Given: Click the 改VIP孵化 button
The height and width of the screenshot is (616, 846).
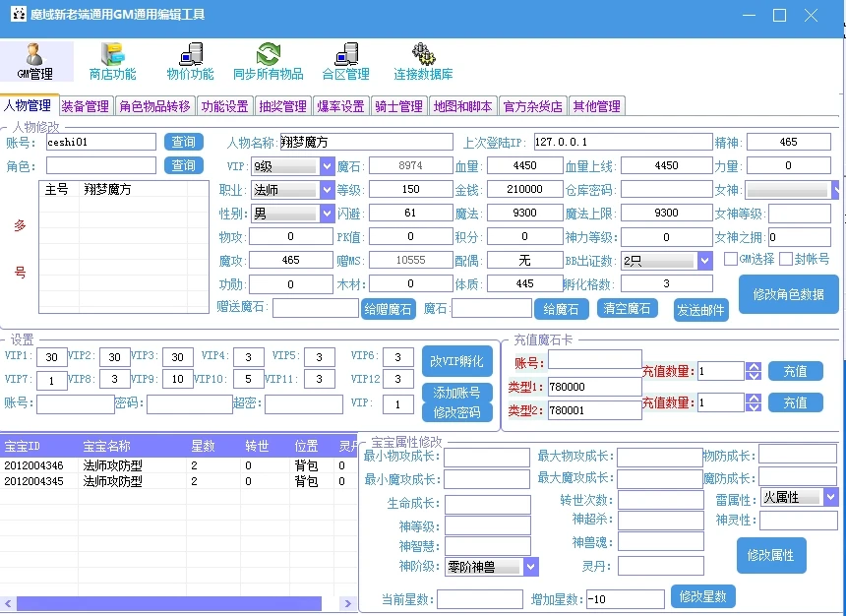Looking at the screenshot, I should click(457, 361).
